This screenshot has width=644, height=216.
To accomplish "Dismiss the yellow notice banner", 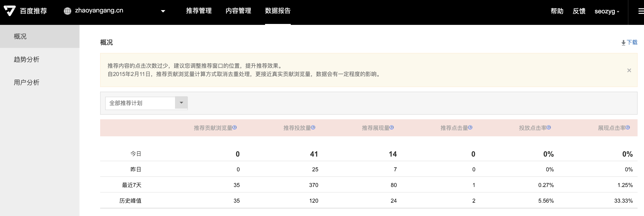I will pyautogui.click(x=629, y=70).
